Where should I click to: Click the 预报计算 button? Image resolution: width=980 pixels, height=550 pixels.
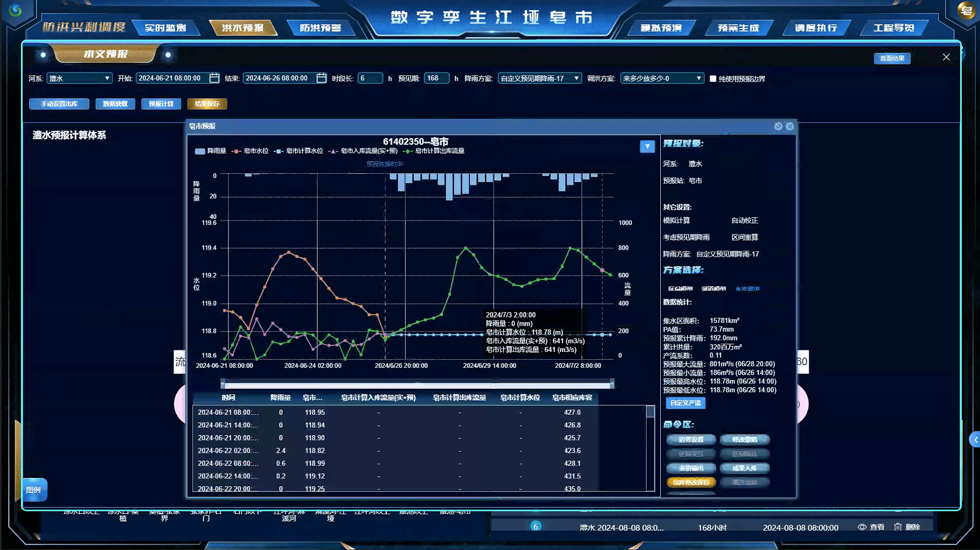161,104
